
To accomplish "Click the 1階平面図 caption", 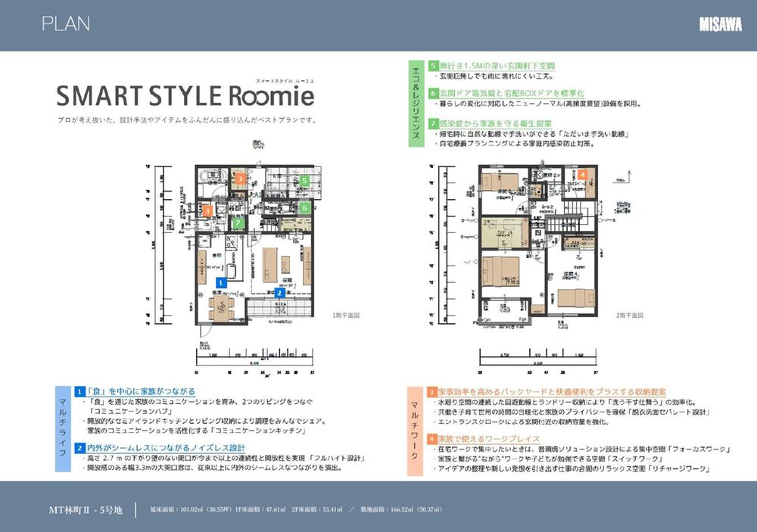I will point(346,316).
